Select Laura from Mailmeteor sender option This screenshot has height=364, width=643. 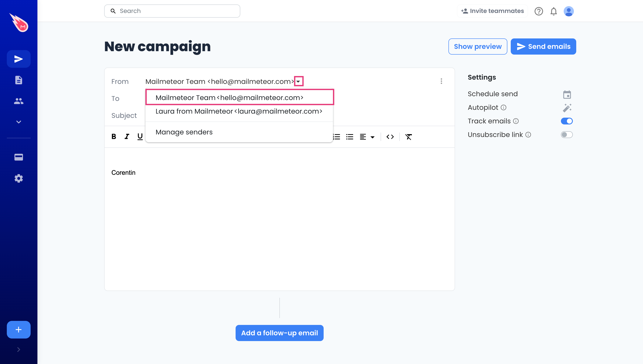click(239, 111)
